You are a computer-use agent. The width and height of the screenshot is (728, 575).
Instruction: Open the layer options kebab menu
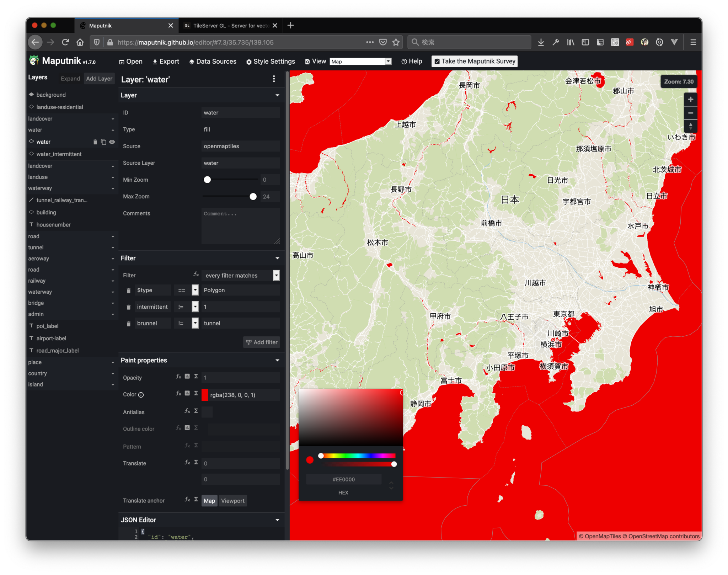pos(274,79)
